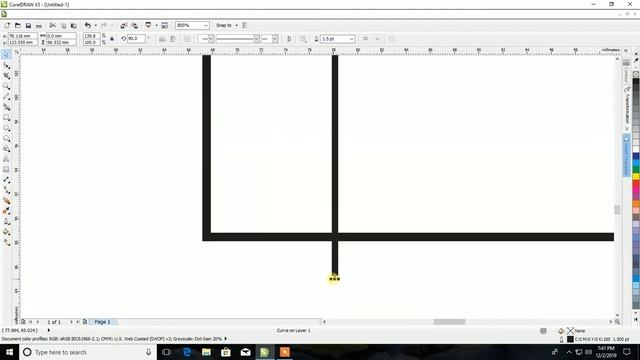Image resolution: width=640 pixels, height=360 pixels.
Task: Click the Copy icon in the toolbar
Action: 63,25
